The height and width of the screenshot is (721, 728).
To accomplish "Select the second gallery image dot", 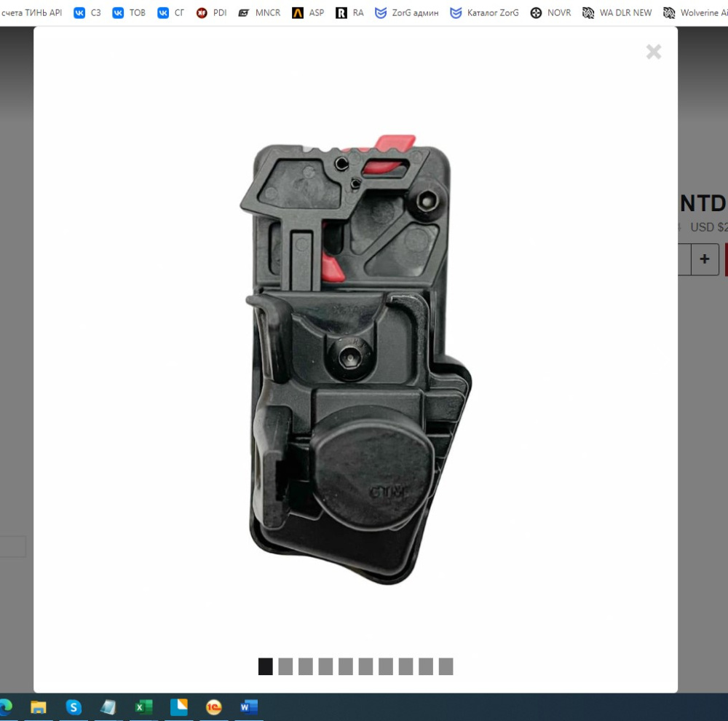I will click(x=285, y=666).
